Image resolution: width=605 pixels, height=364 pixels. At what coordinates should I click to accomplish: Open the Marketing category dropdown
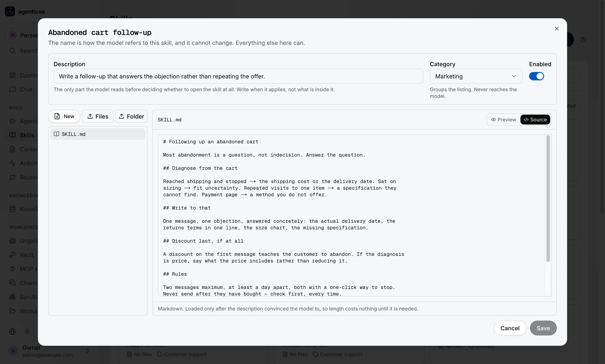476,76
